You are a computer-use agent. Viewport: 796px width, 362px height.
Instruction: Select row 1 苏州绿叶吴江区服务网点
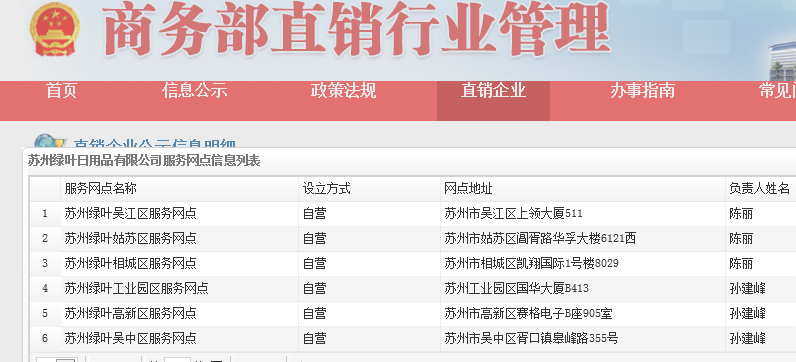pos(412,213)
